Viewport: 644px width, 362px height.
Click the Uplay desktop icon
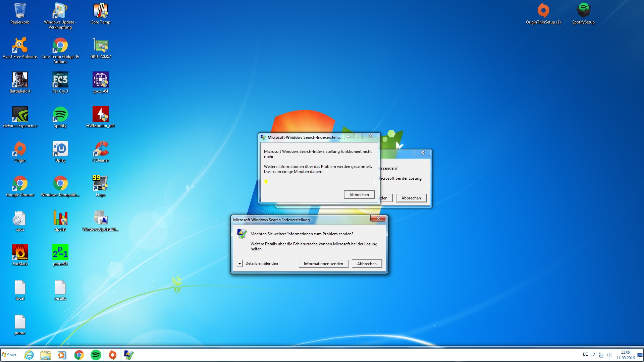[60, 149]
